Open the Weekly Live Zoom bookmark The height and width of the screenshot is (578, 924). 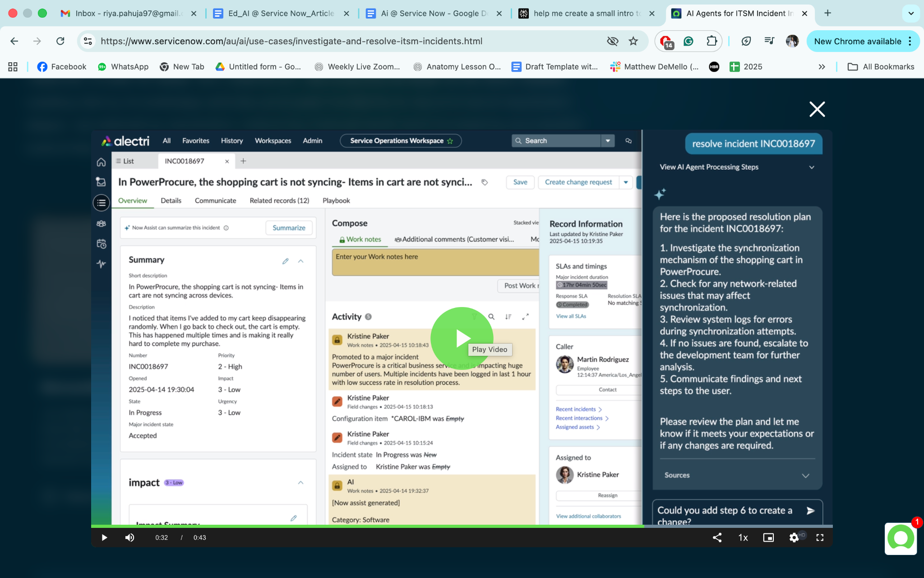point(357,67)
